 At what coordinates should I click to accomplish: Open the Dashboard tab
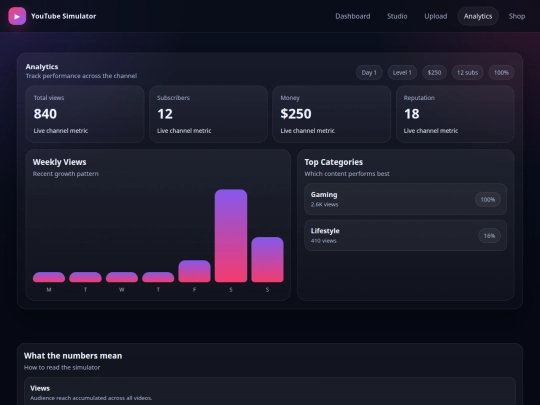tap(353, 16)
